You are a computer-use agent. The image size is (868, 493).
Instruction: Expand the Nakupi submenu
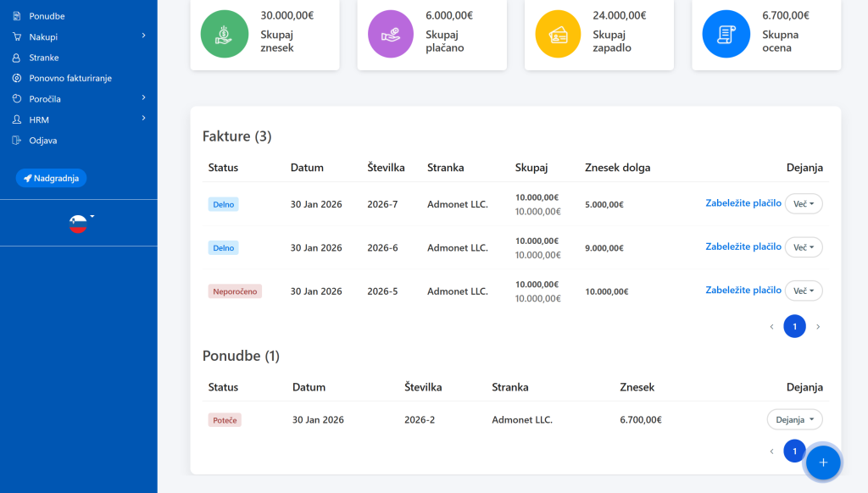pyautogui.click(x=143, y=36)
